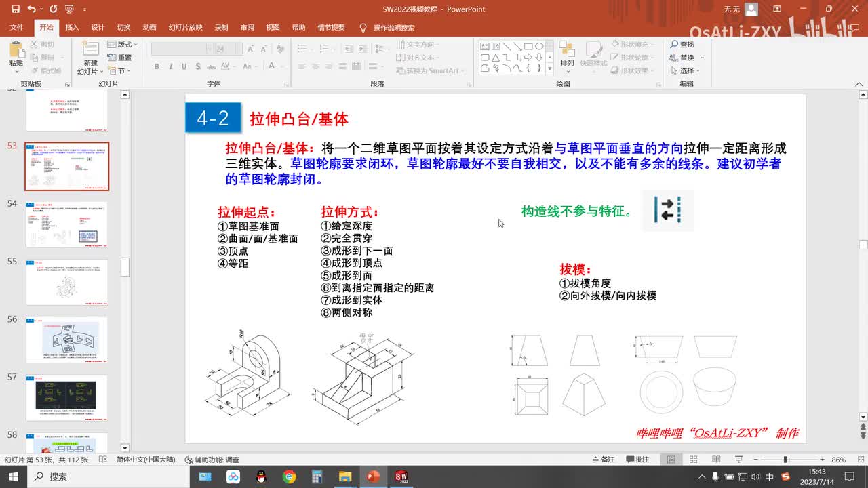Select the oval shape in gallery

click(539, 46)
